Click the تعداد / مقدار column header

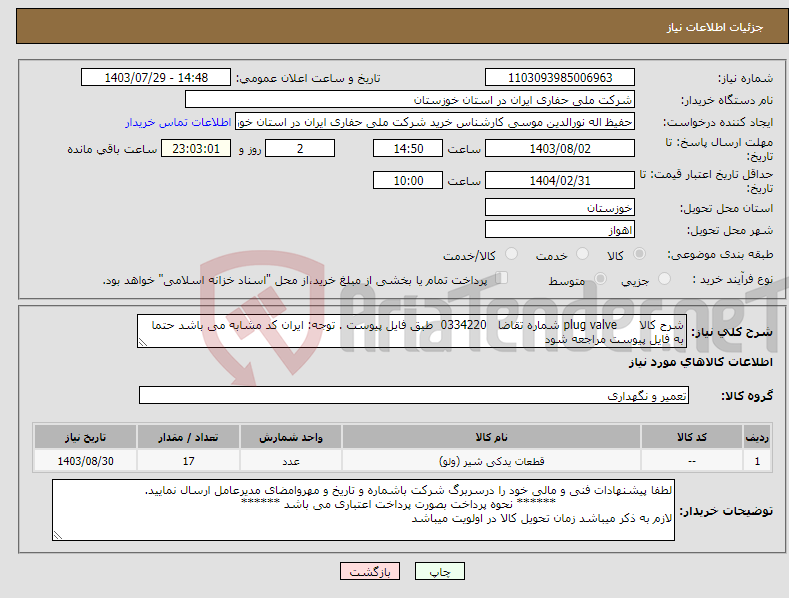pos(188,437)
